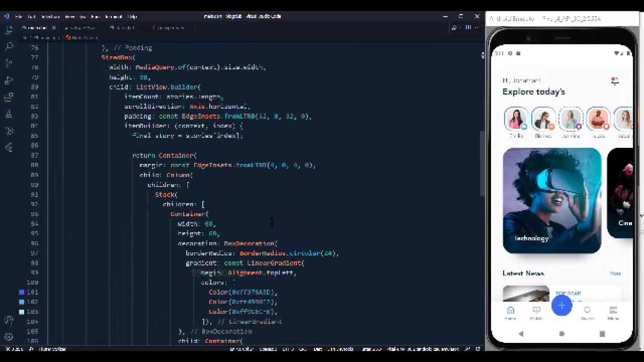
Task: Tap the Android recents square button
Action: point(602,334)
